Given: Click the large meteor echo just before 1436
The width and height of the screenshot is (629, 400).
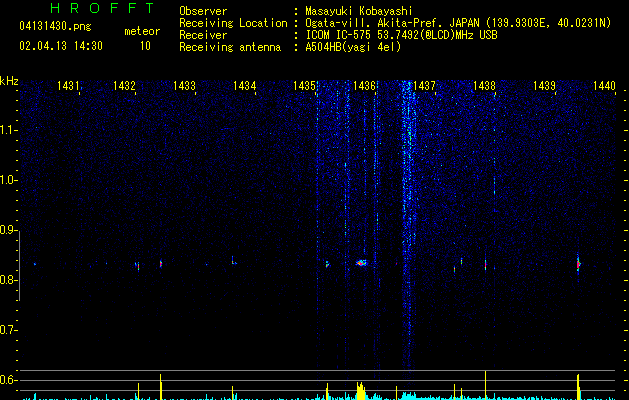Looking at the screenshot, I should tap(361, 263).
